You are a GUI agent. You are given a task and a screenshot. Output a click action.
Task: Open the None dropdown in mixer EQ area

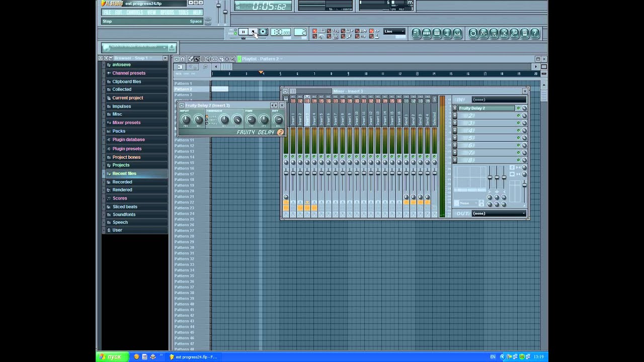(x=468, y=204)
